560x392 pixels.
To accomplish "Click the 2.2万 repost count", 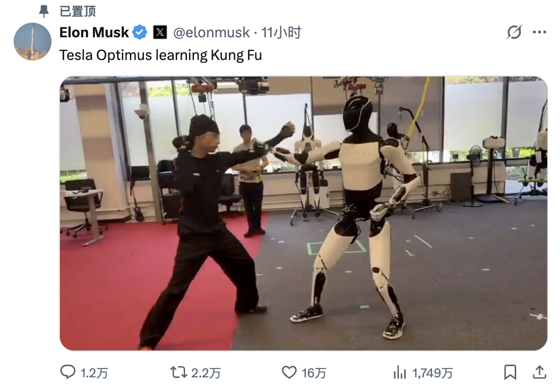I will [206, 373].
